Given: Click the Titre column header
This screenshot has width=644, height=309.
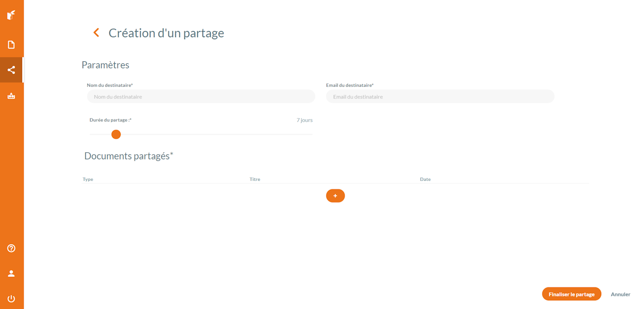Looking at the screenshot, I should pyautogui.click(x=255, y=179).
